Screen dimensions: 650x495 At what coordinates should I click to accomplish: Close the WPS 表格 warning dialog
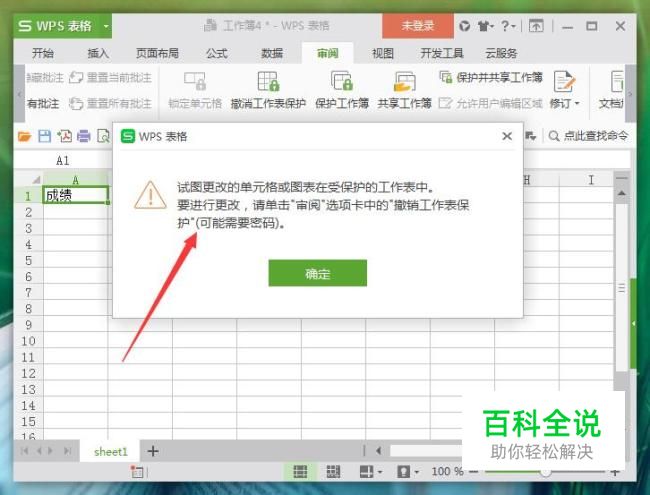[507, 136]
